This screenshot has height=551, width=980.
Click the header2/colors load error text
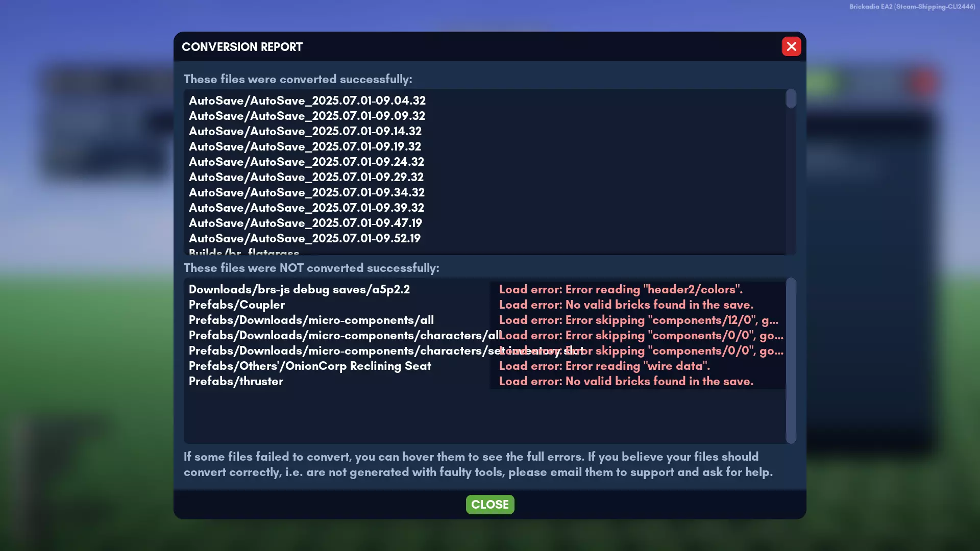tap(620, 289)
